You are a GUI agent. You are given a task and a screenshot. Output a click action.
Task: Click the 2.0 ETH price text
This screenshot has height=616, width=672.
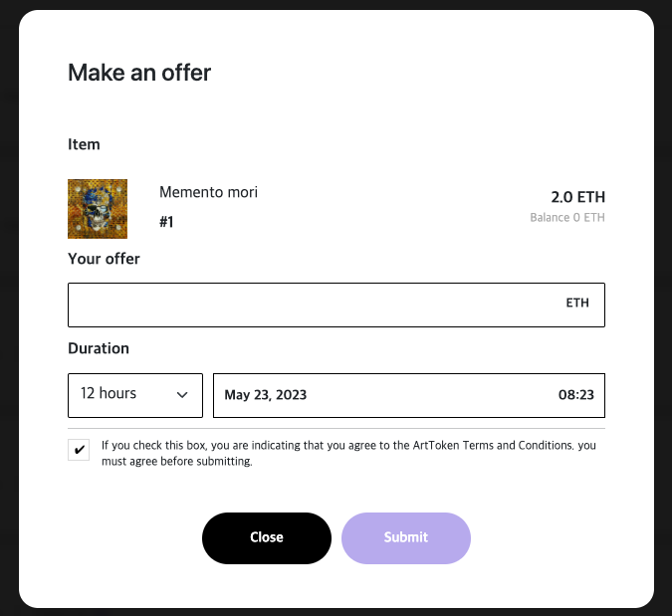(577, 197)
